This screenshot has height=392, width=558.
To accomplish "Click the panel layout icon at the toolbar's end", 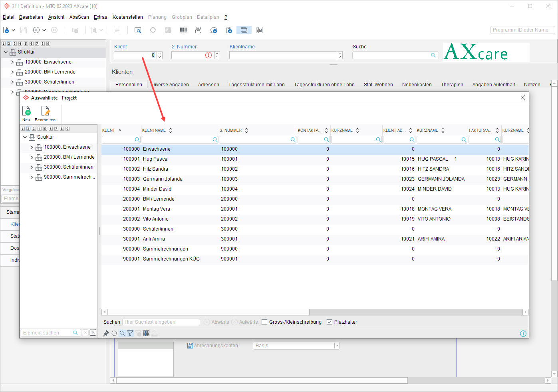I will pyautogui.click(x=259, y=30).
